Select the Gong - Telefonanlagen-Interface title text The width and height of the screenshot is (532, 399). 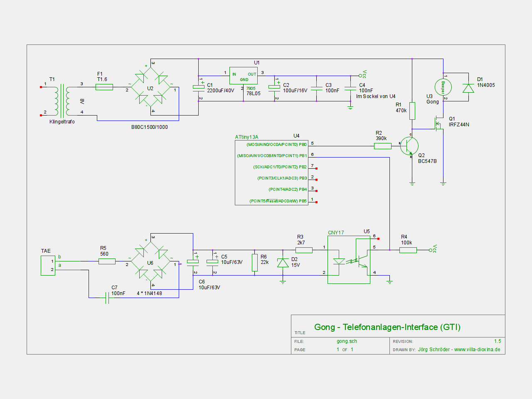[x=387, y=327]
